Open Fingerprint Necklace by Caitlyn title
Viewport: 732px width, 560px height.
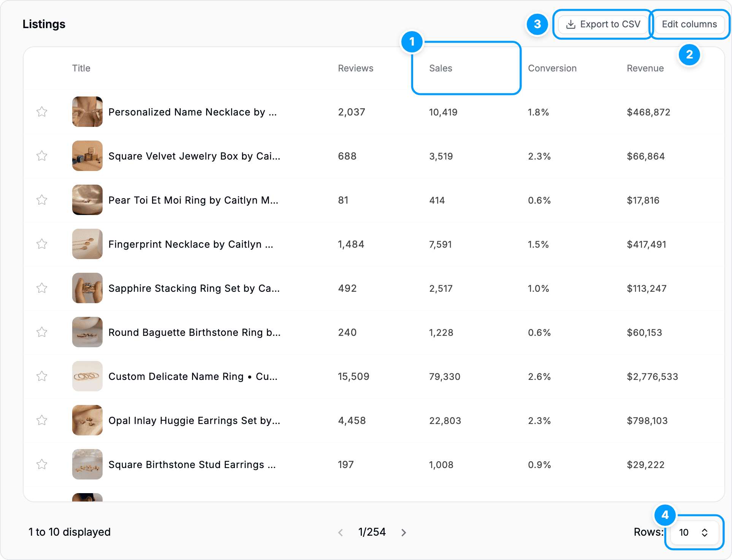(191, 244)
